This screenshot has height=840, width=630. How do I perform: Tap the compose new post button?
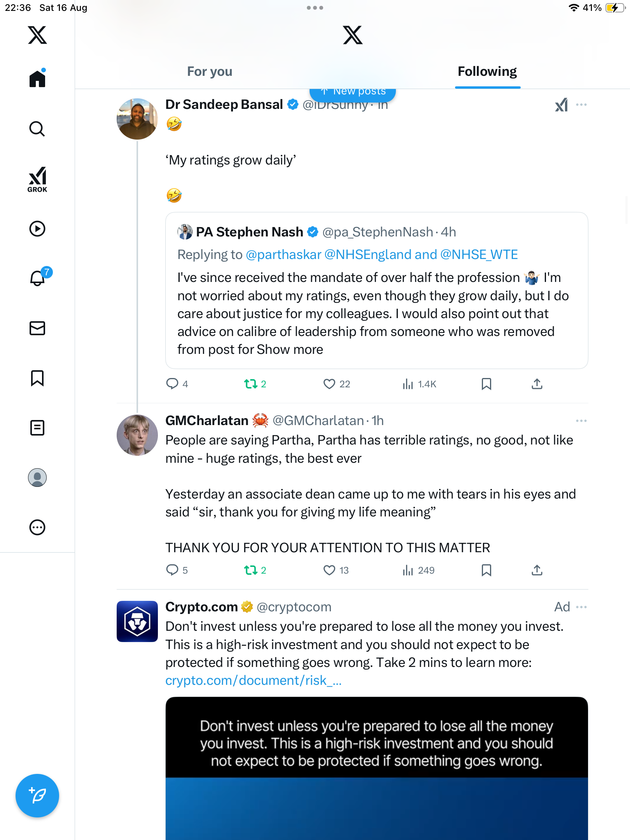click(x=37, y=796)
